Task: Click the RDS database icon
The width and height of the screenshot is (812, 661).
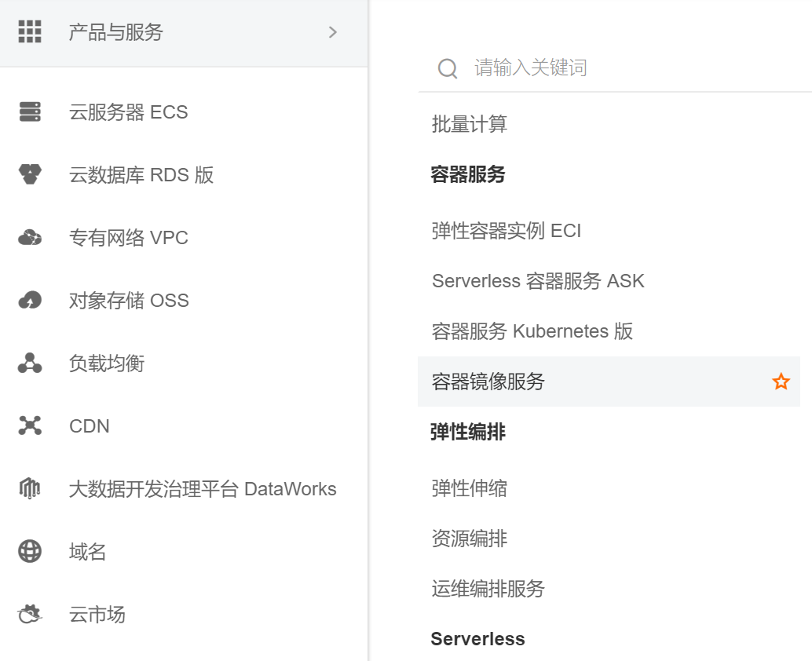Action: [30, 174]
